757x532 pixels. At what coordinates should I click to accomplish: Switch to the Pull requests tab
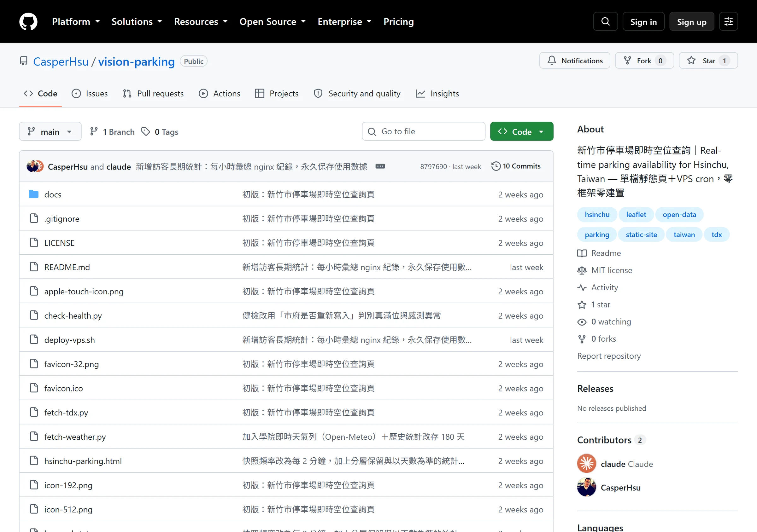tap(153, 94)
